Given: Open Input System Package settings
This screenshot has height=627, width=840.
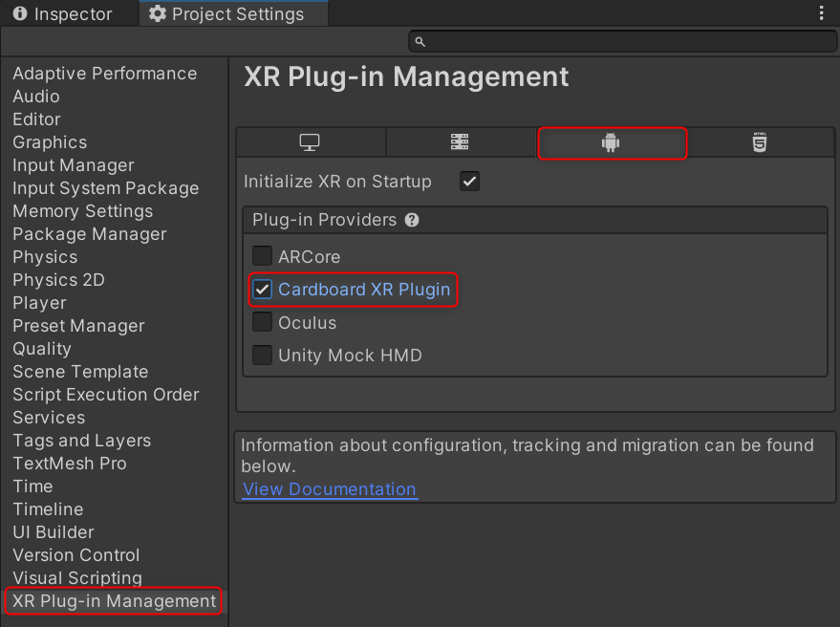Looking at the screenshot, I should click(x=105, y=188).
